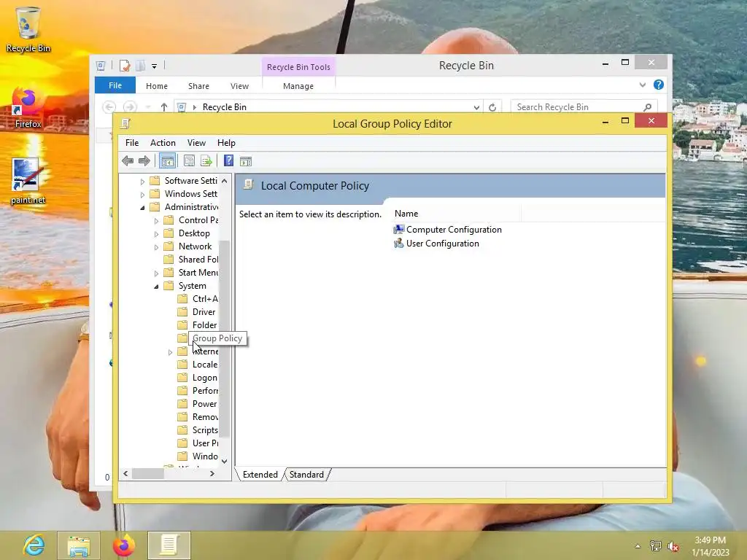The height and width of the screenshot is (560, 747).
Task: Click tree pane vertical scrollbar down arrow
Action: [x=225, y=461]
